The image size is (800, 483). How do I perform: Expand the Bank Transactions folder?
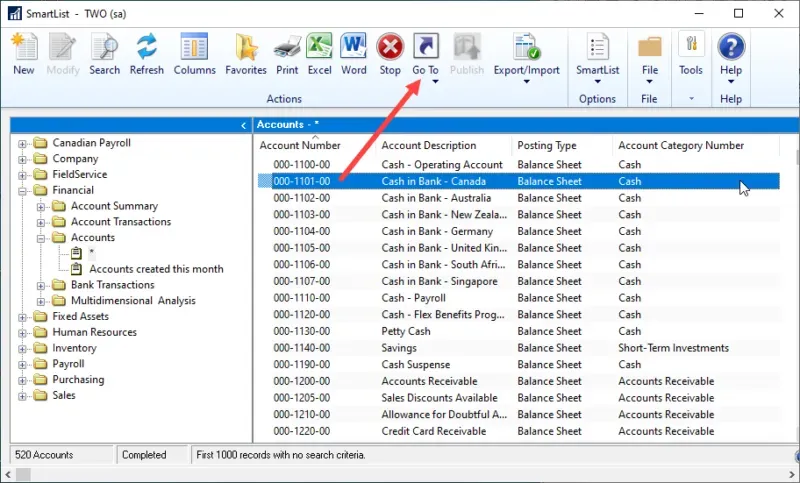40,286
